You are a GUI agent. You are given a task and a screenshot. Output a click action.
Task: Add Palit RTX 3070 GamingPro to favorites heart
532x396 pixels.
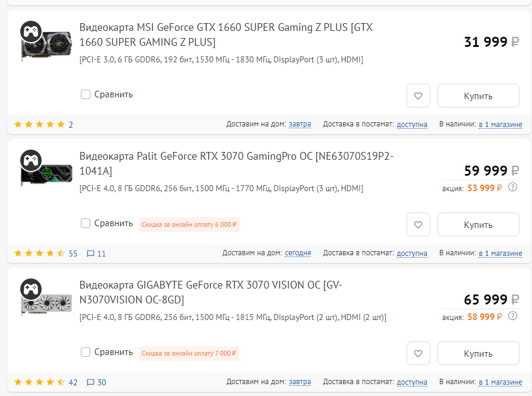point(418,224)
